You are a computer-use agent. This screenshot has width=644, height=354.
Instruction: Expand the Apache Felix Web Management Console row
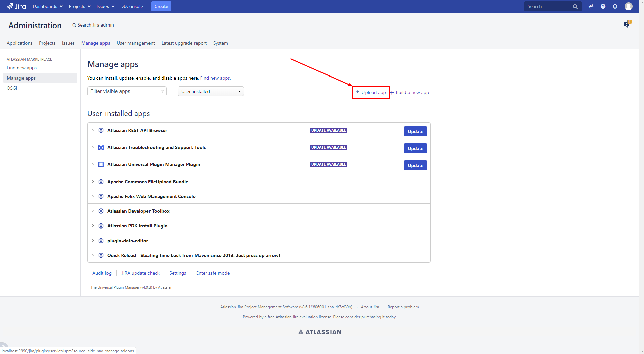tap(93, 196)
